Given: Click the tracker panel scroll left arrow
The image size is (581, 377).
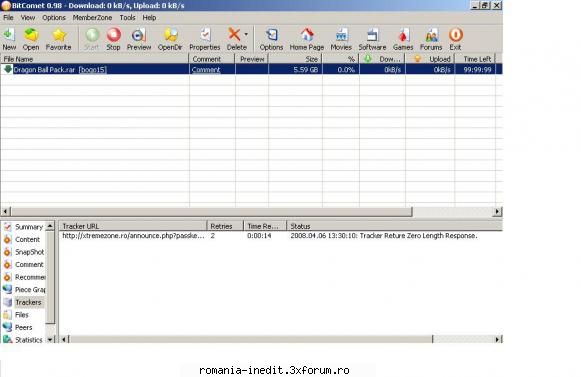Looking at the screenshot, I should click(x=64, y=339).
